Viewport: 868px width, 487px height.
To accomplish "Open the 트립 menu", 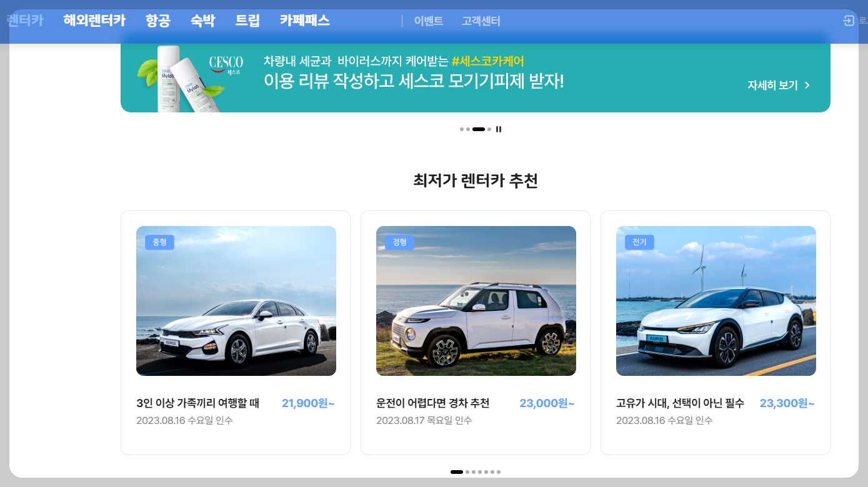I will (x=248, y=20).
